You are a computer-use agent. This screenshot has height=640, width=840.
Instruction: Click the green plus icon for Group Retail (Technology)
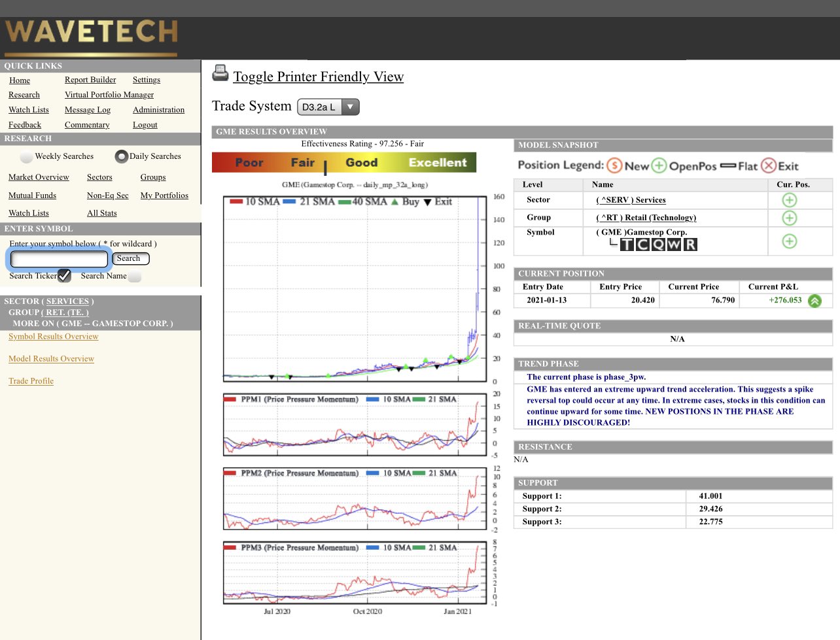pos(790,218)
